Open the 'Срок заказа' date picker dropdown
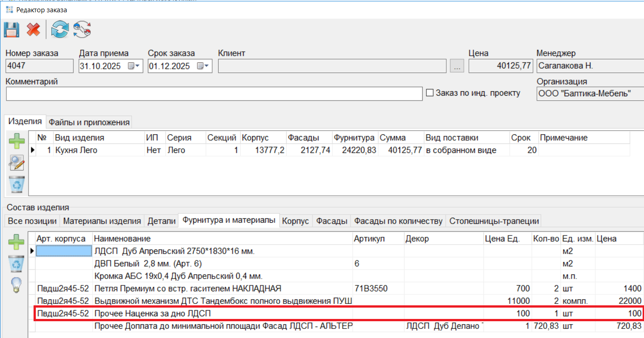 pyautogui.click(x=207, y=66)
